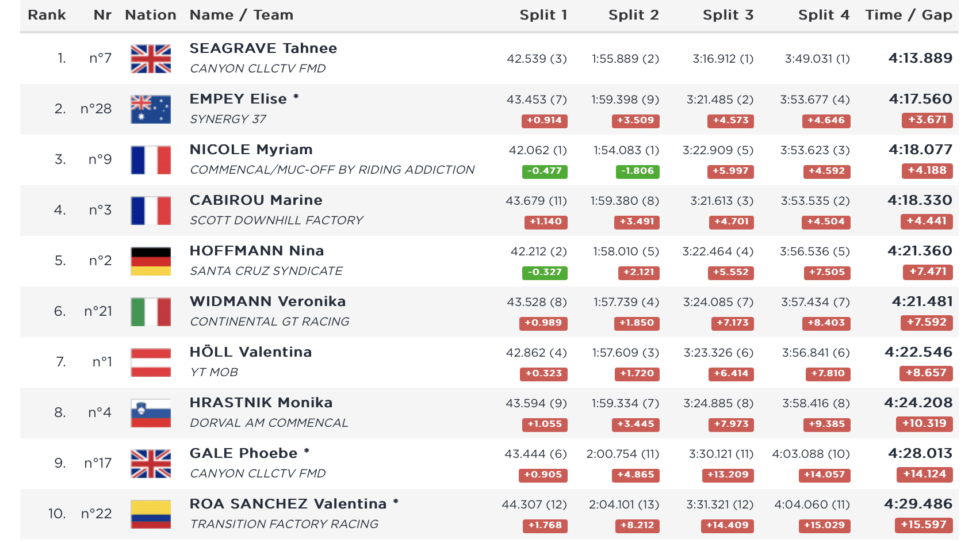The image size is (980, 543).
Task: Click the green -1.806 split gap badge
Action: point(637,171)
